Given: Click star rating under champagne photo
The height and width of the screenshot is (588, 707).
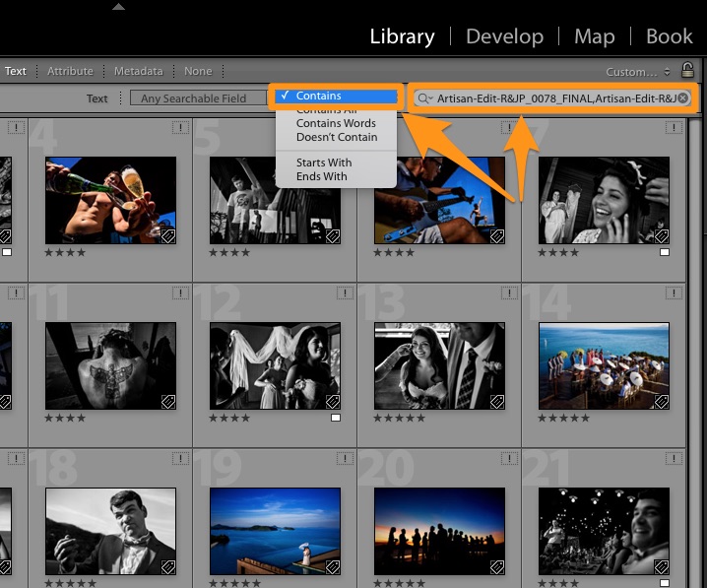Looking at the screenshot, I should [65, 252].
